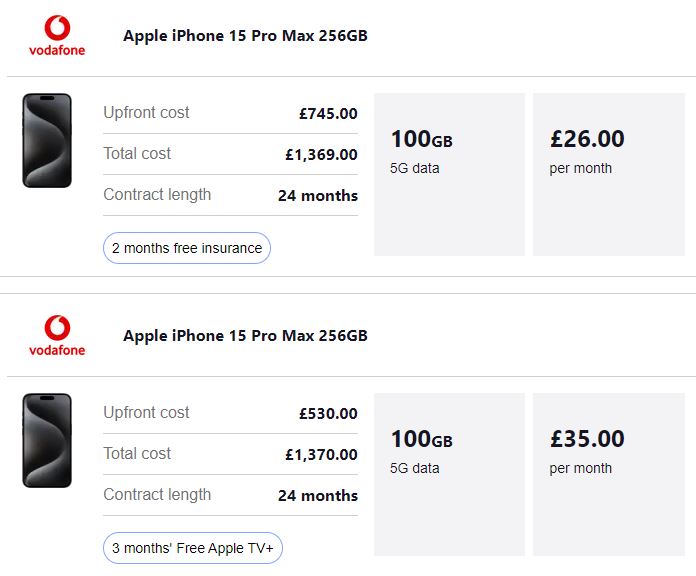This screenshot has height=576, width=696.
Task: Open the iPhone image in the £35.00 deal
Action: pyautogui.click(x=47, y=440)
